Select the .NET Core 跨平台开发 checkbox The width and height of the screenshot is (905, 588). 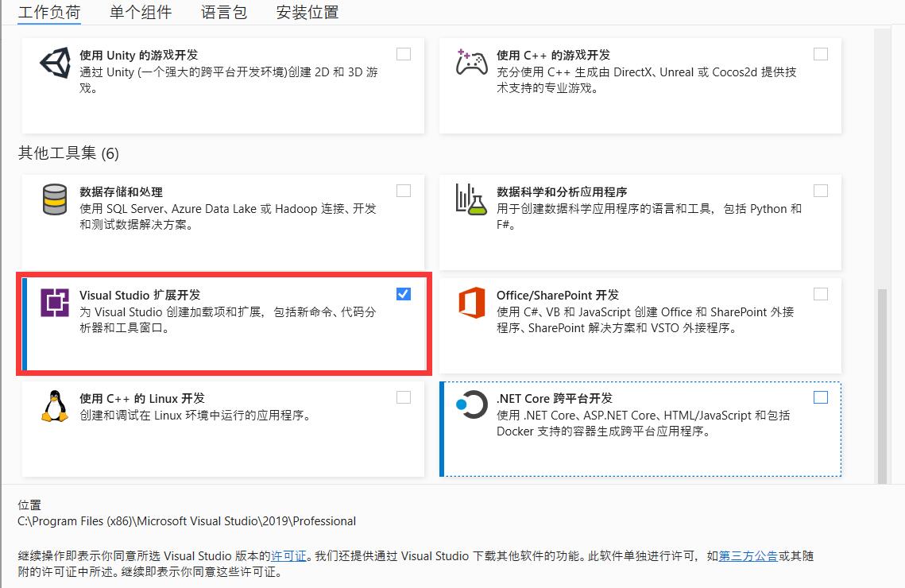pos(820,397)
